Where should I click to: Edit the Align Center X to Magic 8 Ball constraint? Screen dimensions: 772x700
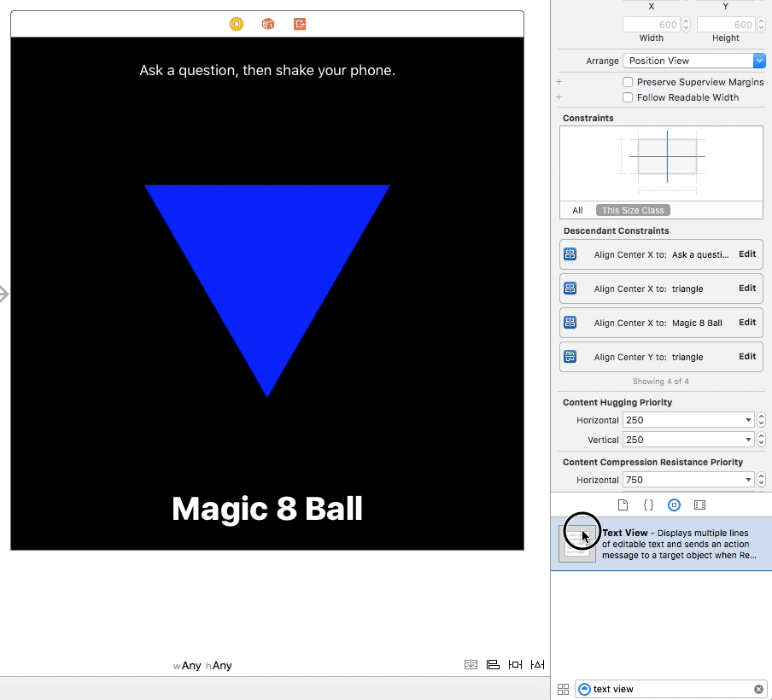coord(747,323)
